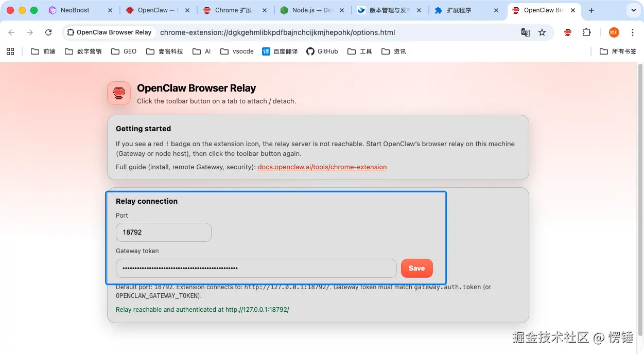
Task: Bookmark this page with the star
Action: [x=542, y=32]
